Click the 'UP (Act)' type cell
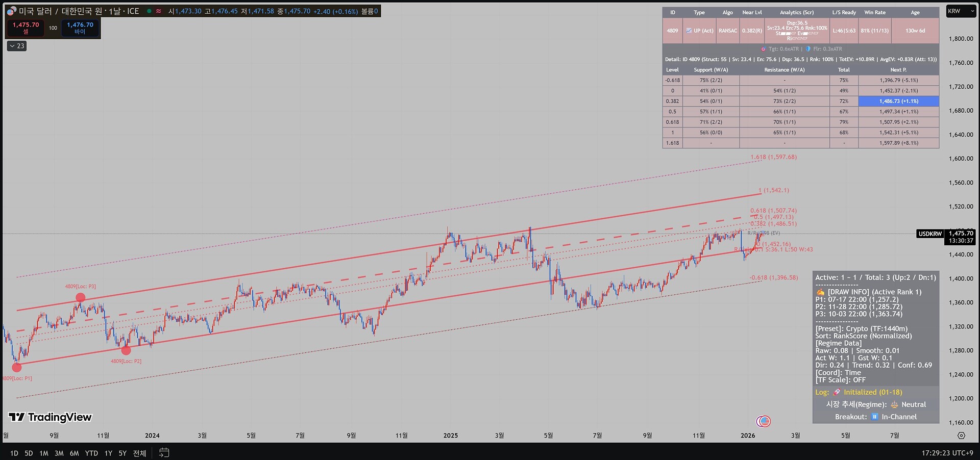This screenshot has width=980, height=460. pos(700,31)
